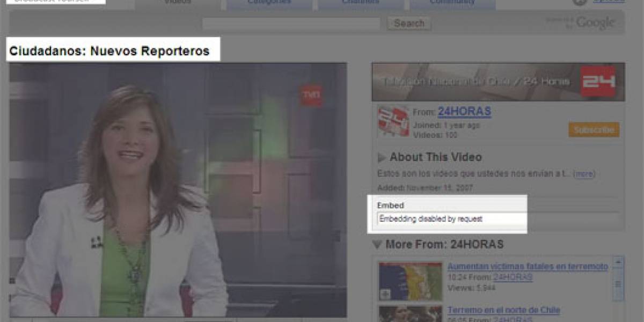
Task: Click the YouTube search input field
Action: 291,24
